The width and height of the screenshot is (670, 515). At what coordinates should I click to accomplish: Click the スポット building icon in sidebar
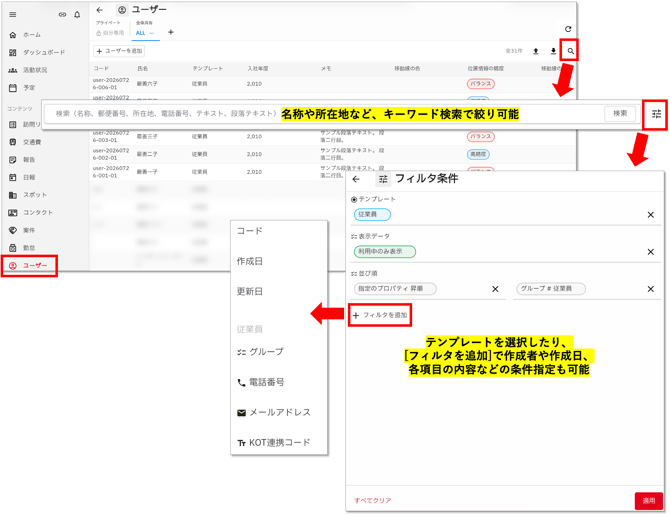tap(13, 195)
